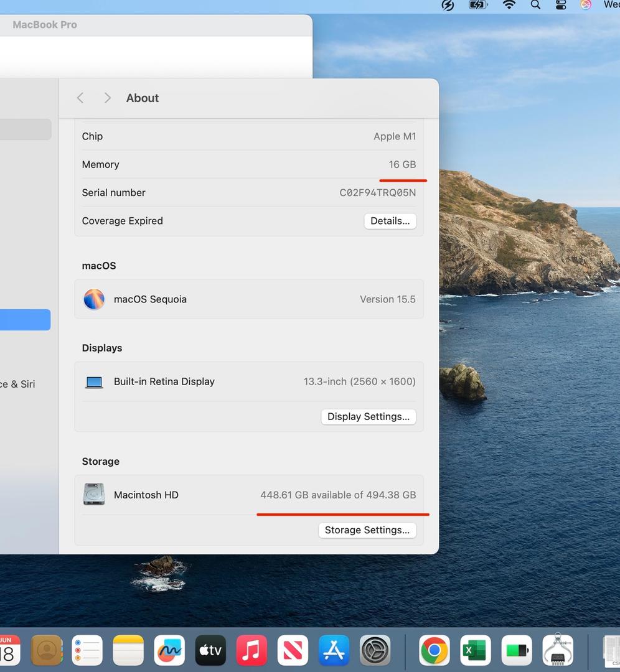Image resolution: width=620 pixels, height=672 pixels.
Task: Open coverage Details button
Action: [390, 221]
